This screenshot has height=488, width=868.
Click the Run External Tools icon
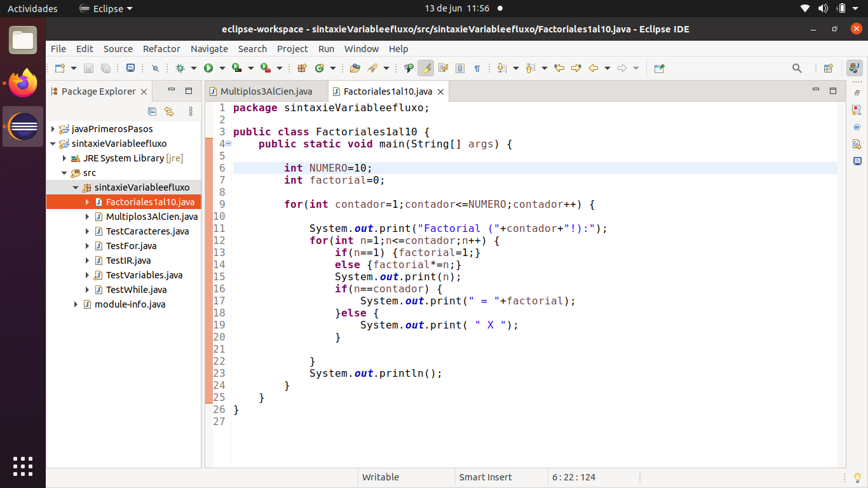click(265, 68)
